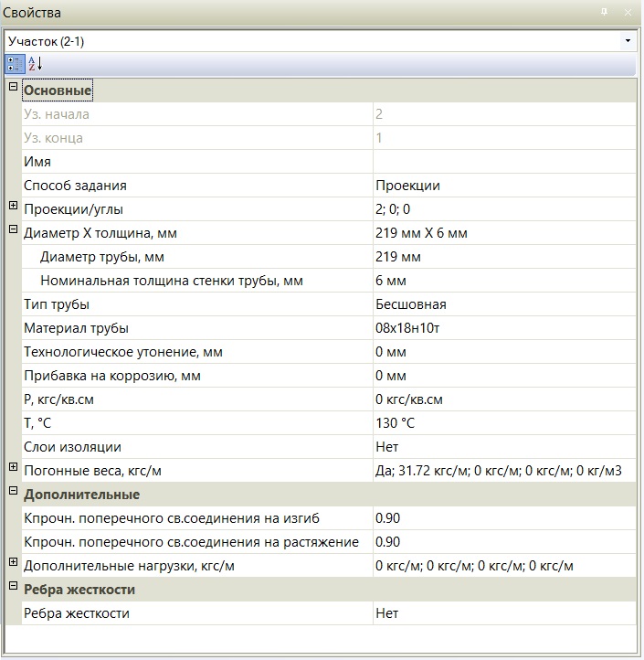Click the Alphabetical sort icon
Image resolution: width=644 pixels, height=660 pixels.
[35, 64]
